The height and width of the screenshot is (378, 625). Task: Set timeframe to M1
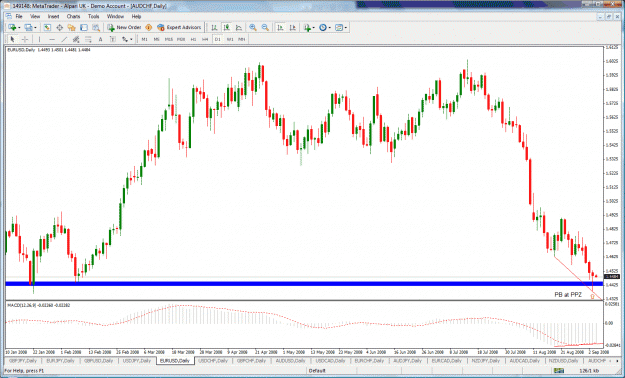click(144, 39)
